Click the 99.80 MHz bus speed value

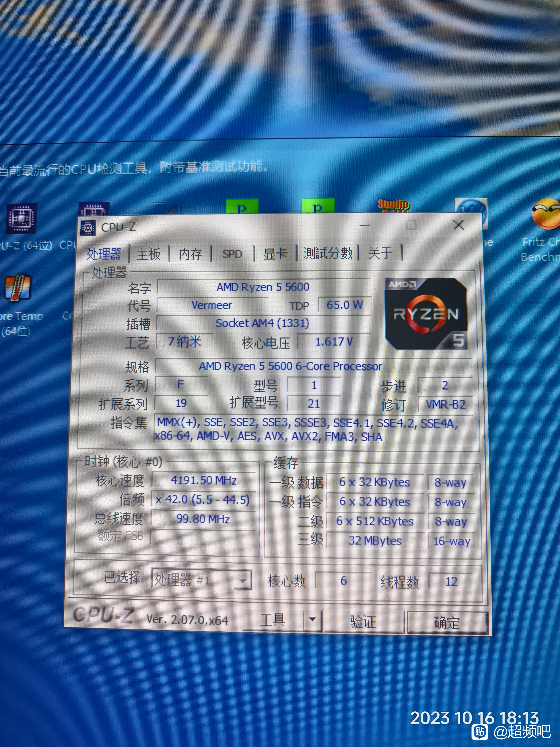pos(203,519)
